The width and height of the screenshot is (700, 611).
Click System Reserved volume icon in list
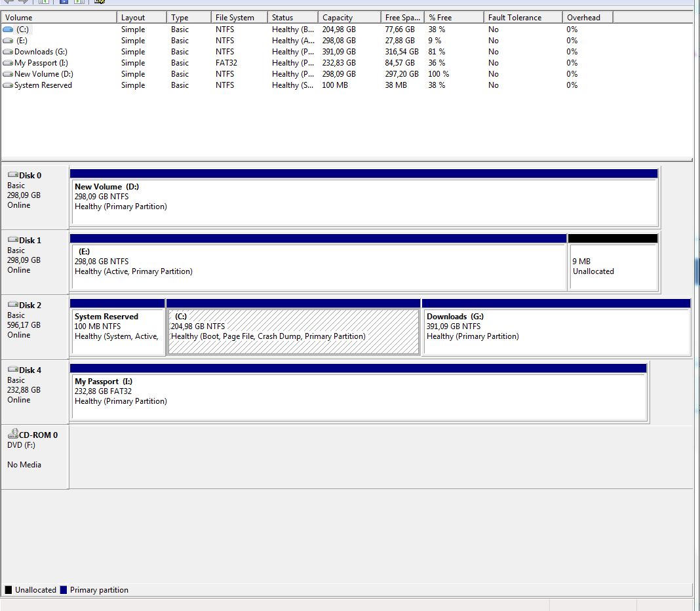pyautogui.click(x=8, y=85)
